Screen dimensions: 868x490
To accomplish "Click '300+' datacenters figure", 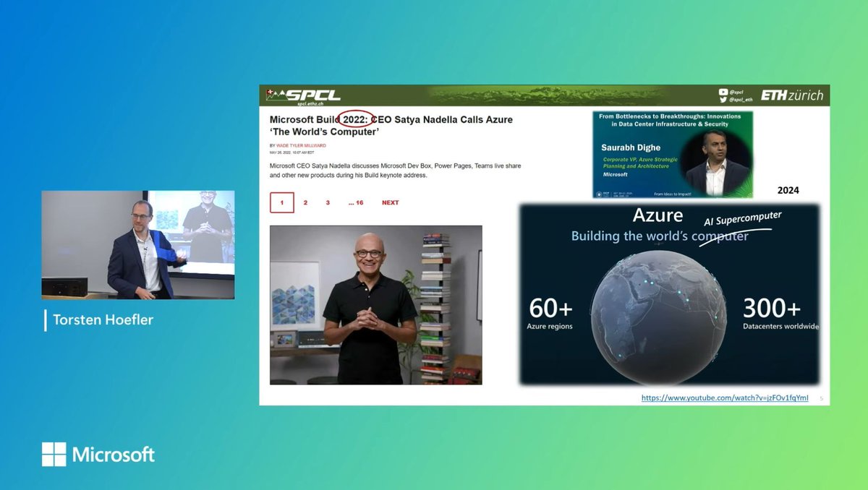I will [772, 309].
